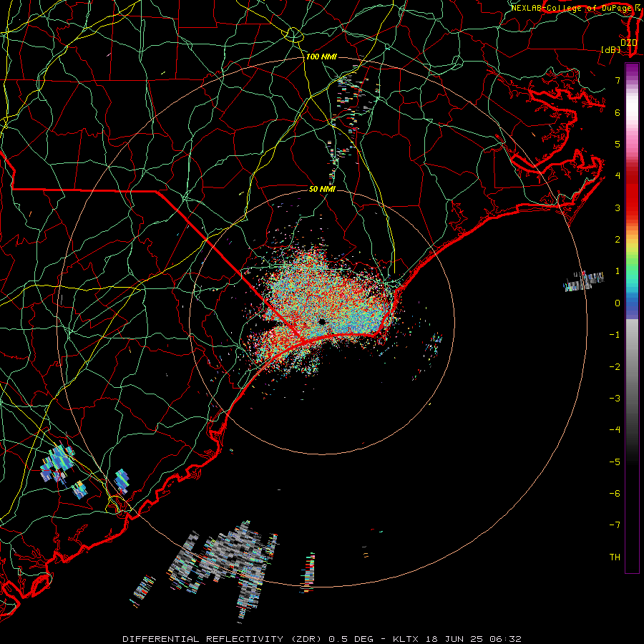644x644 pixels.
Task: Click the 100 NMI range ring label
Action: pos(321,57)
